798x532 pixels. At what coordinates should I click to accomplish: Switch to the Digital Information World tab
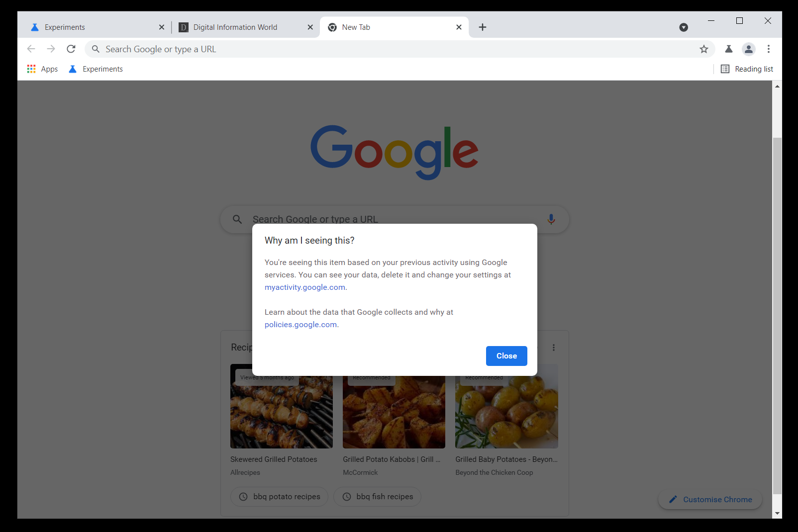point(235,27)
